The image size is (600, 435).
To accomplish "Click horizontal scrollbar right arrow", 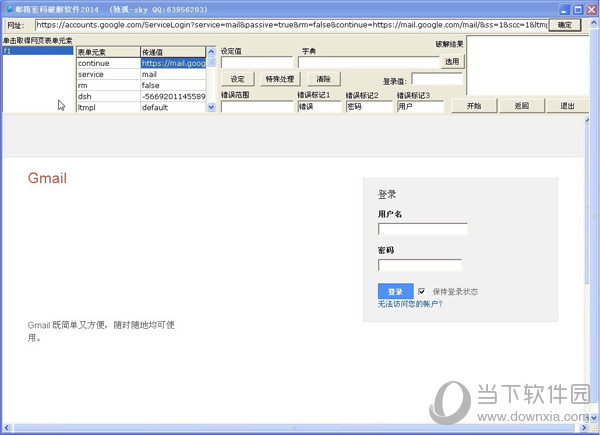I will click(x=584, y=427).
